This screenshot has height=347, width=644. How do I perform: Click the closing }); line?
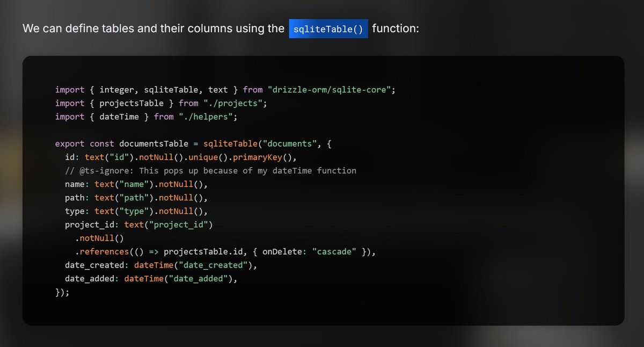(62, 292)
